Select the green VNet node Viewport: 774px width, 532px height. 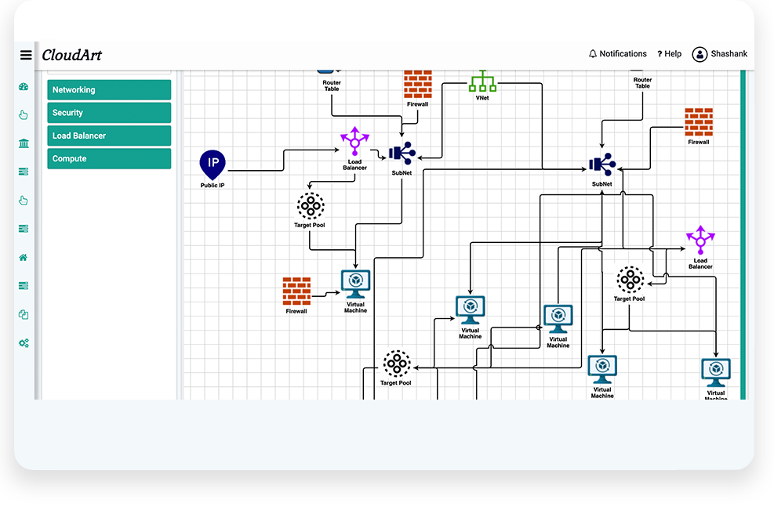481,81
